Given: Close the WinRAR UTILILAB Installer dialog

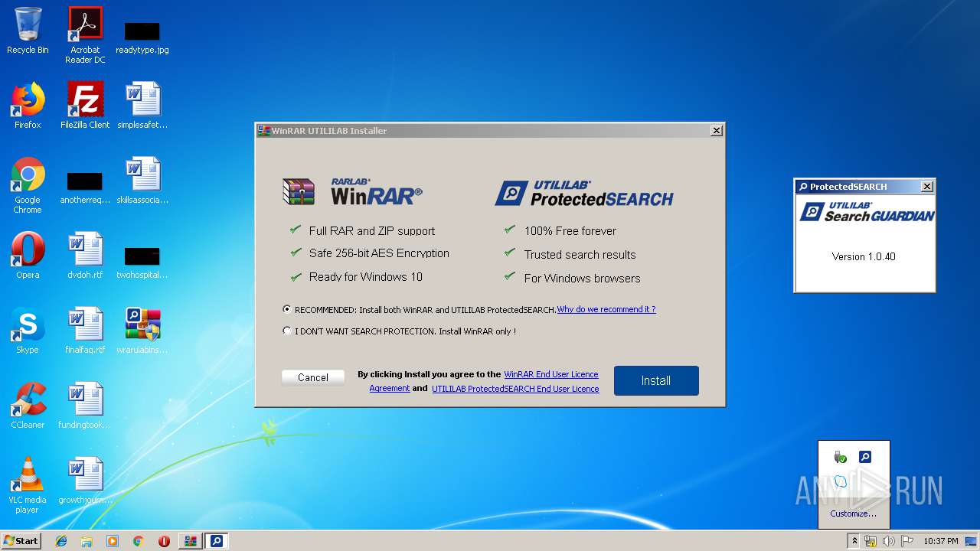Looking at the screenshot, I should (x=717, y=131).
